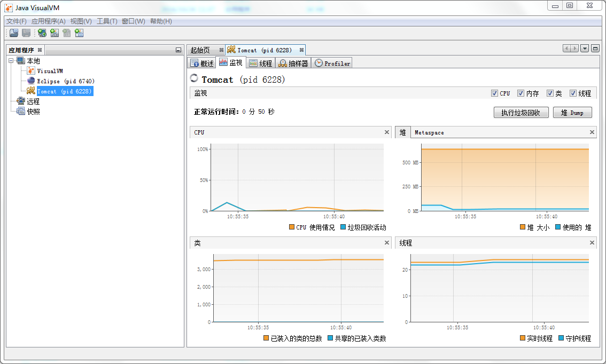This screenshot has width=606, height=364.
Task: Click the VisualVM node icon in tree
Action: pyautogui.click(x=31, y=71)
